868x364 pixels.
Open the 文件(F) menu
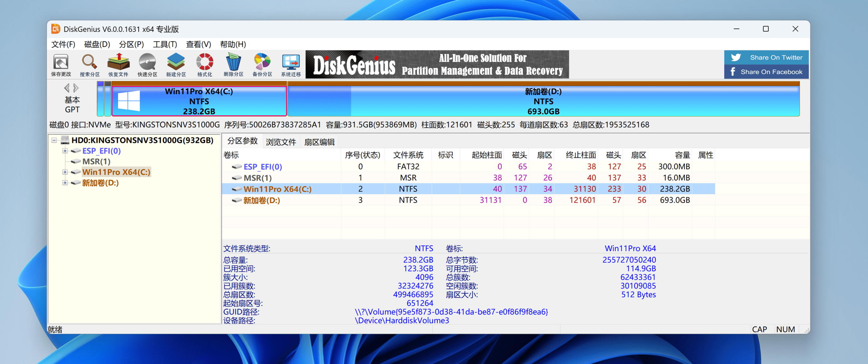coord(63,44)
